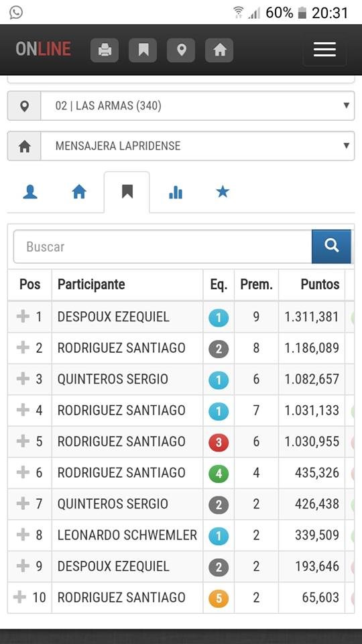
Task: Click the red team 3 badge
Action: click(x=219, y=442)
